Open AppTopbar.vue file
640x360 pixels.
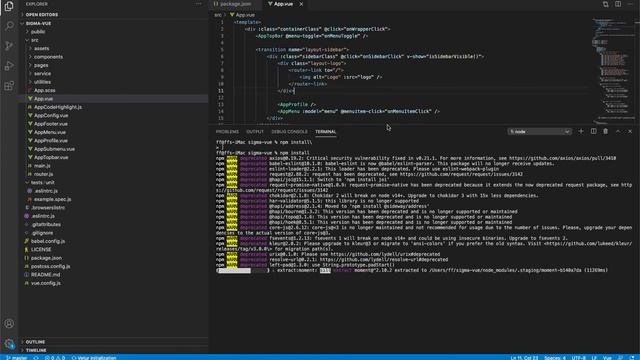pyautogui.click(x=51, y=157)
